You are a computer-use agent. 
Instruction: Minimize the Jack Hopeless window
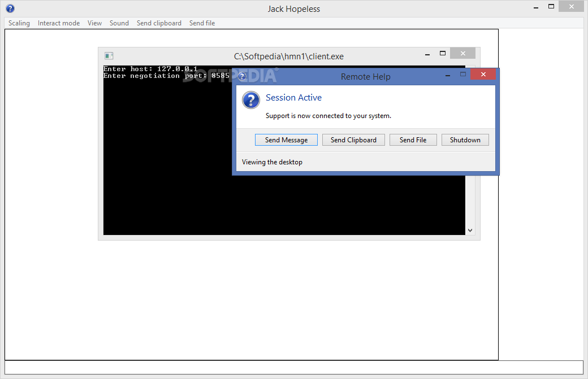(536, 7)
